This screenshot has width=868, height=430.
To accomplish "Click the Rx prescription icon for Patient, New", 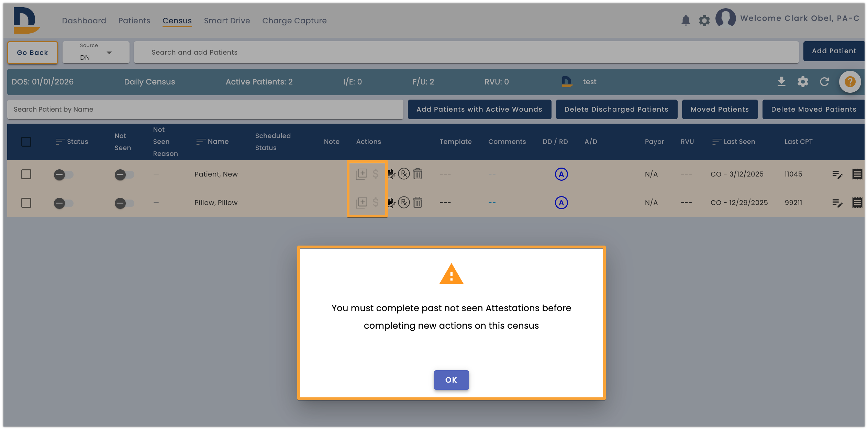I will [x=404, y=174].
